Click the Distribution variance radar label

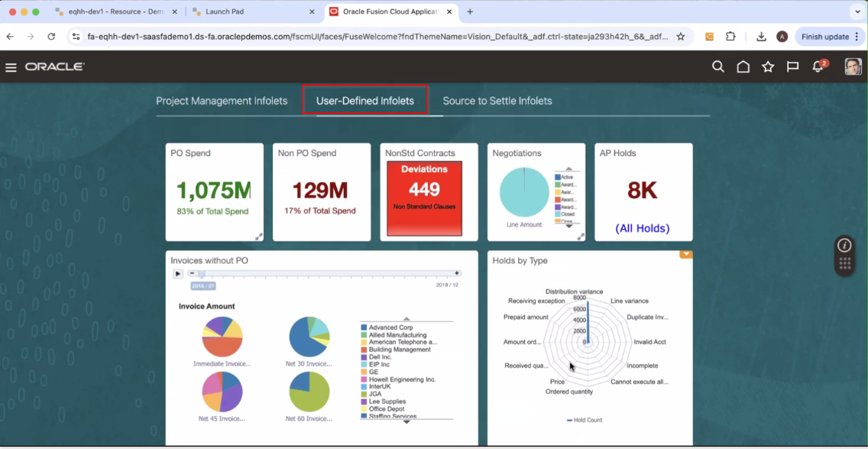[x=574, y=291]
